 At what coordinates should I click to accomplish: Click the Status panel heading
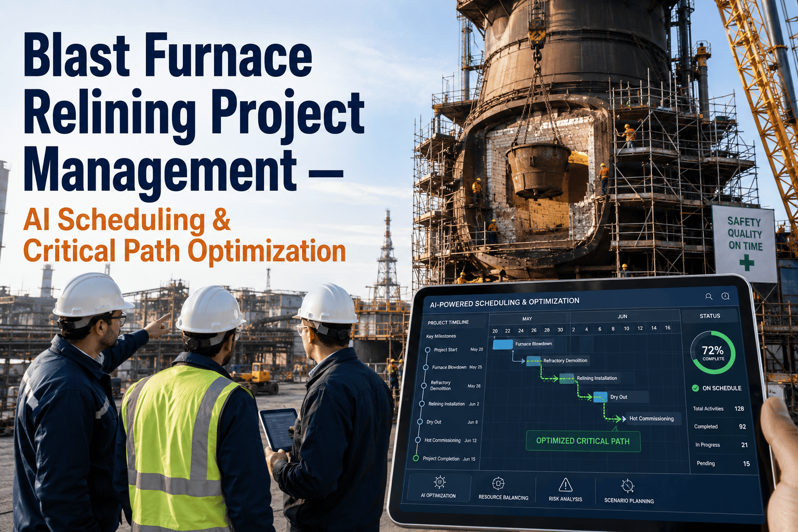(710, 316)
